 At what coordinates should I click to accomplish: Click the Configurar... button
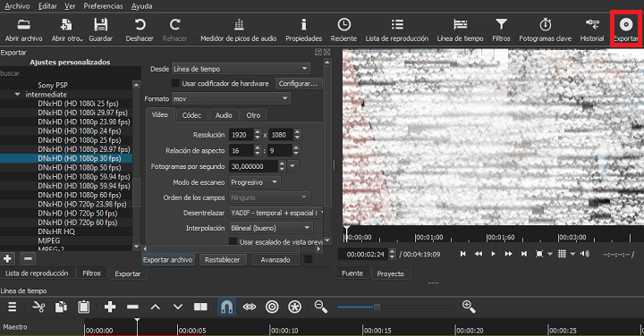point(298,83)
